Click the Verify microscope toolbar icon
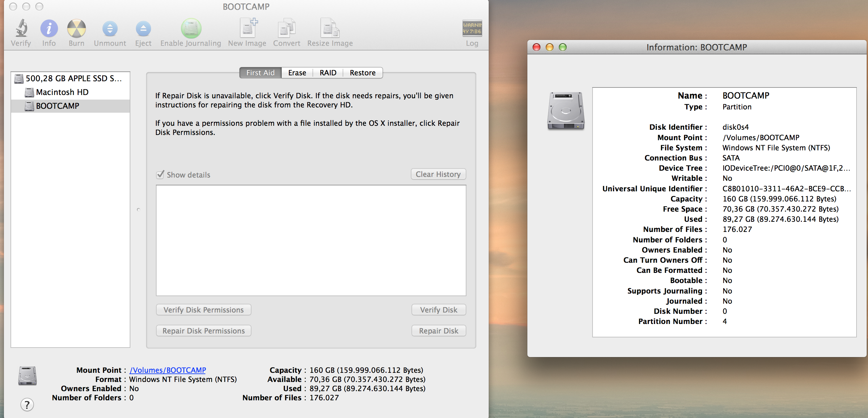Screen dimensions: 868x418 pyautogui.click(x=21, y=28)
